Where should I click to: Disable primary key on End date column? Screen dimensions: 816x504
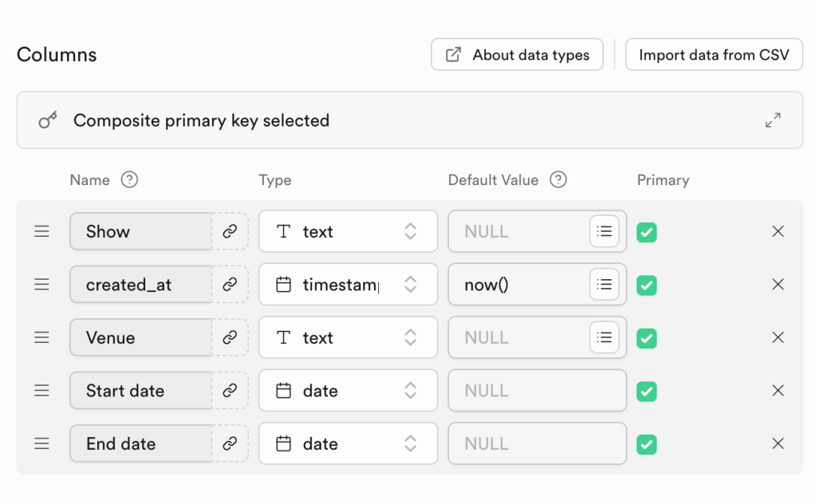coord(647,444)
